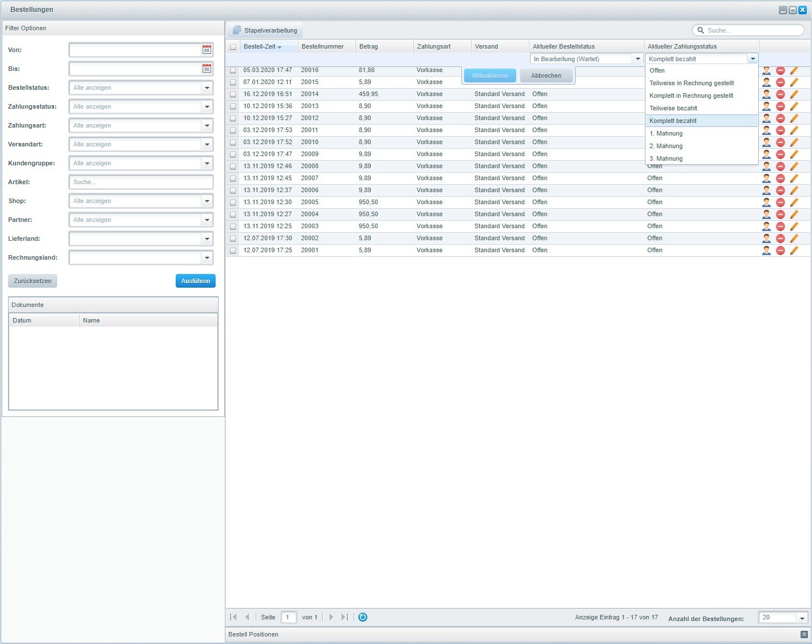The image size is (812, 644).
Task: Open Stapelverarbeitung batch processing
Action: (265, 30)
